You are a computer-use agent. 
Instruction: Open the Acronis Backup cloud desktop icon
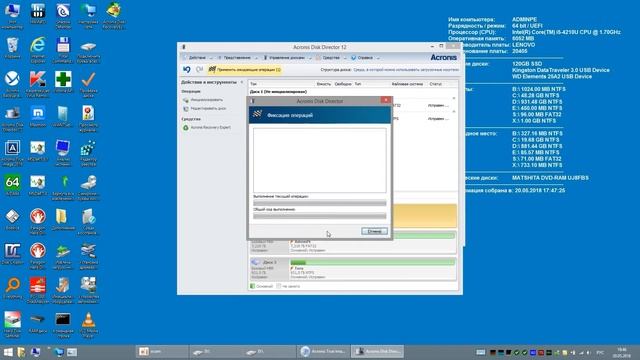(12, 84)
